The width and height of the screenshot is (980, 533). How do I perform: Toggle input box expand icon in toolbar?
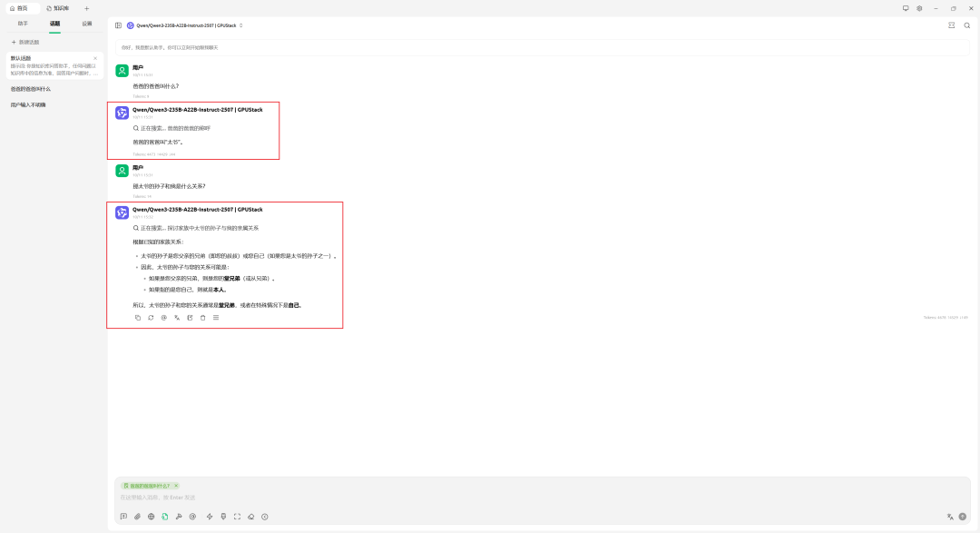tap(237, 517)
